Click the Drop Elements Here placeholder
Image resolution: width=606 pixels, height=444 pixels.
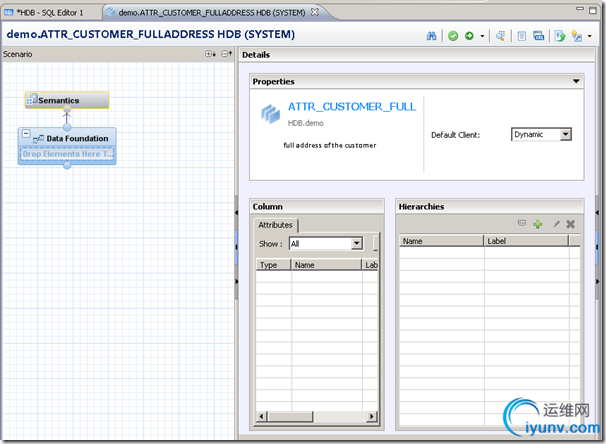pos(67,154)
